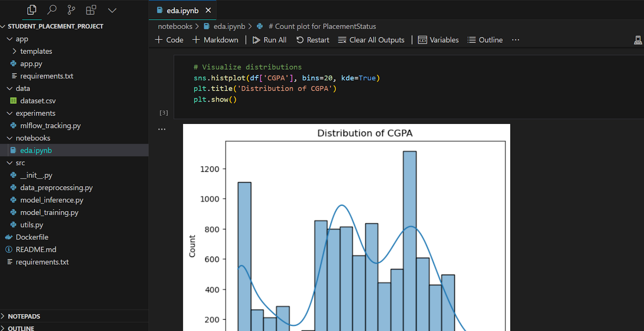Open model_inference.py file
Viewport: 644px width, 331px height.
click(74, 200)
